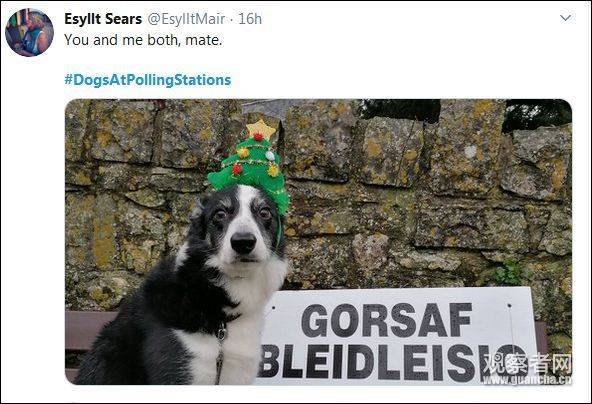Open the attached dog photo
592x404 pixels.
tap(318, 242)
